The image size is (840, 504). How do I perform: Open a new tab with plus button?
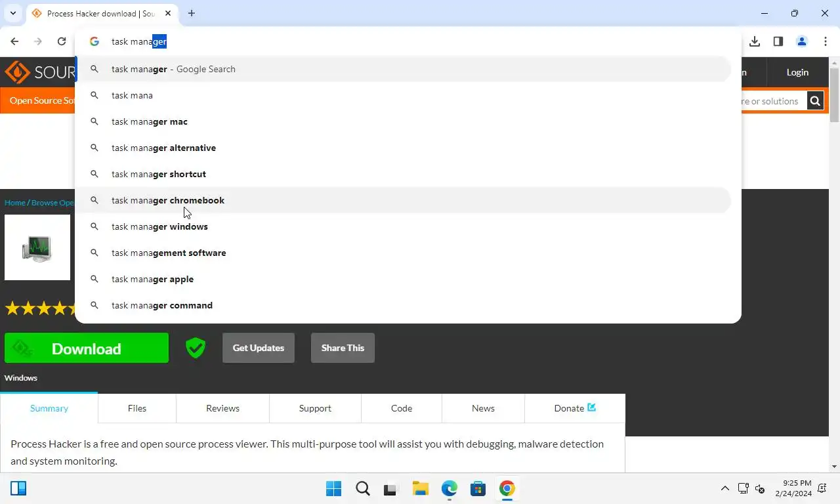192,13
